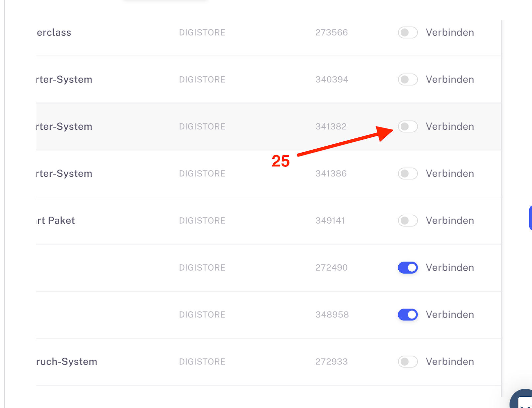Screen dimensions: 532x408
Task: Select the "rt Paket" product name
Action: click(x=56, y=221)
